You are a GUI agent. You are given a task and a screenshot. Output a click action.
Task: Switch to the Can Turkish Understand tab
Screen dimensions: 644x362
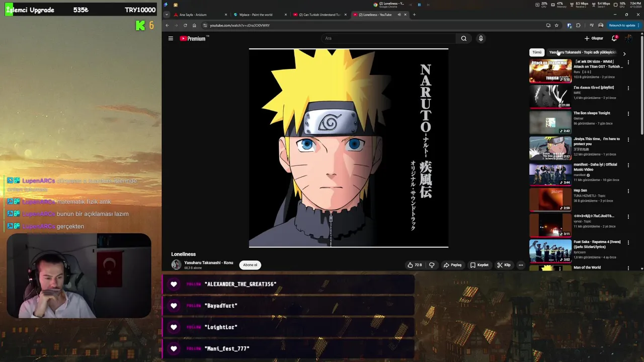(x=320, y=15)
